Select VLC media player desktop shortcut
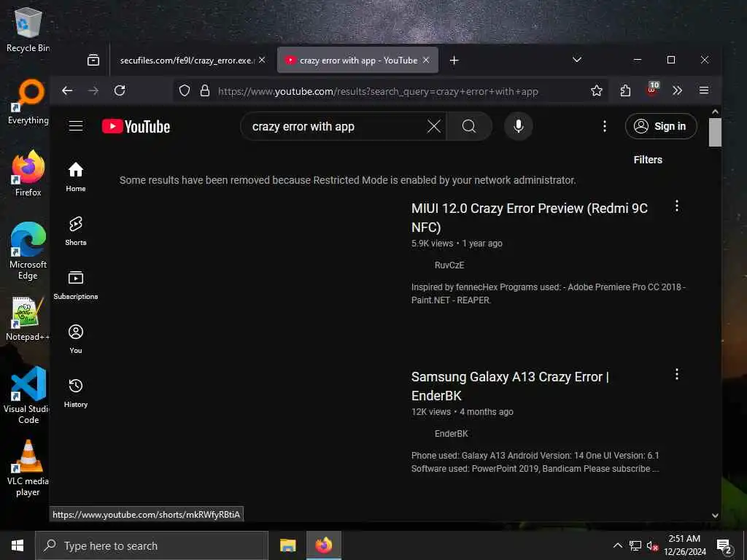Image resolution: width=747 pixels, height=560 pixels. pos(28,467)
